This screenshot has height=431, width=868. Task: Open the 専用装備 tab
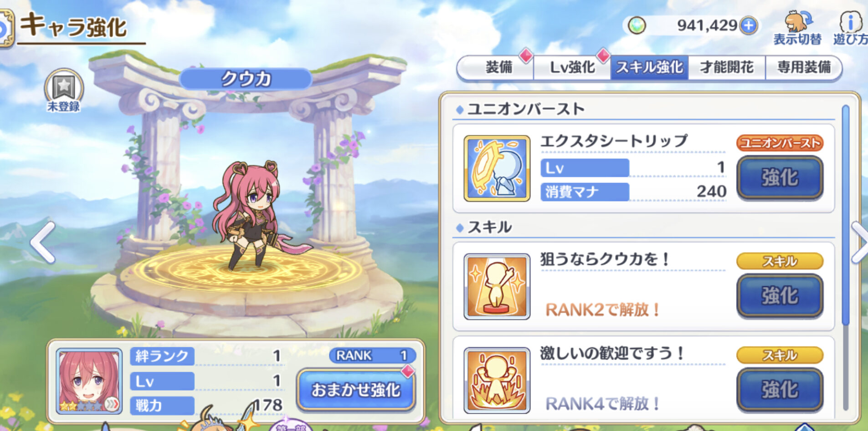pyautogui.click(x=804, y=67)
